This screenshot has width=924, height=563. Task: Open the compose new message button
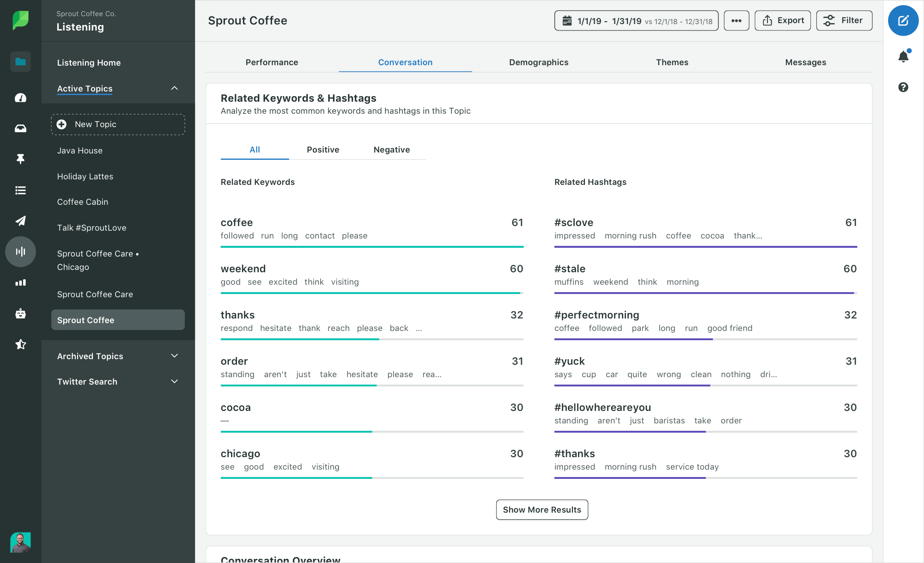pos(903,20)
